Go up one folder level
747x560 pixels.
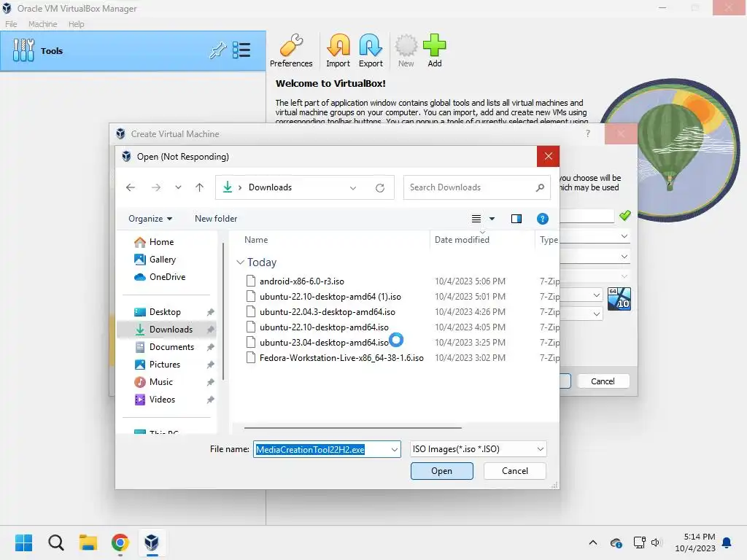[200, 187]
